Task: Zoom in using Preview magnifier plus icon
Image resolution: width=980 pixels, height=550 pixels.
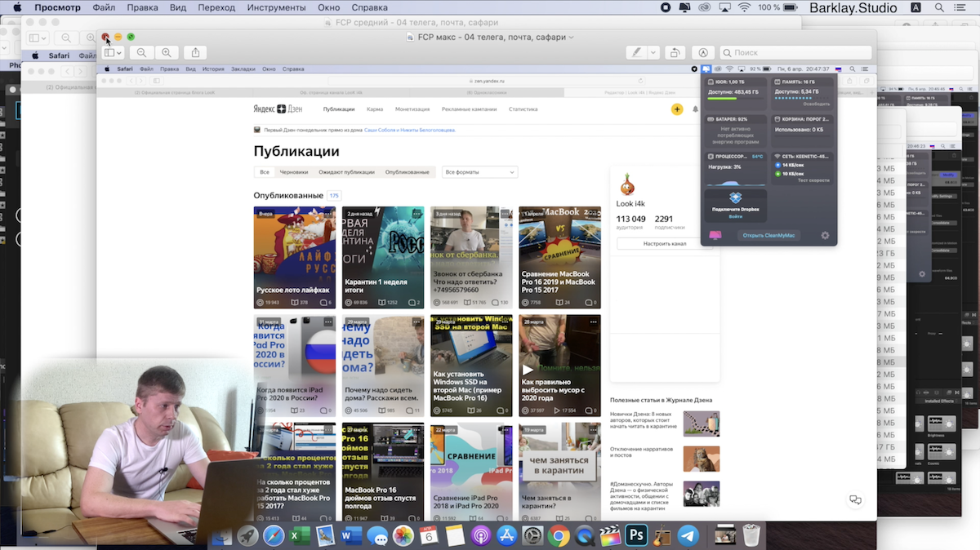Action: (x=166, y=52)
